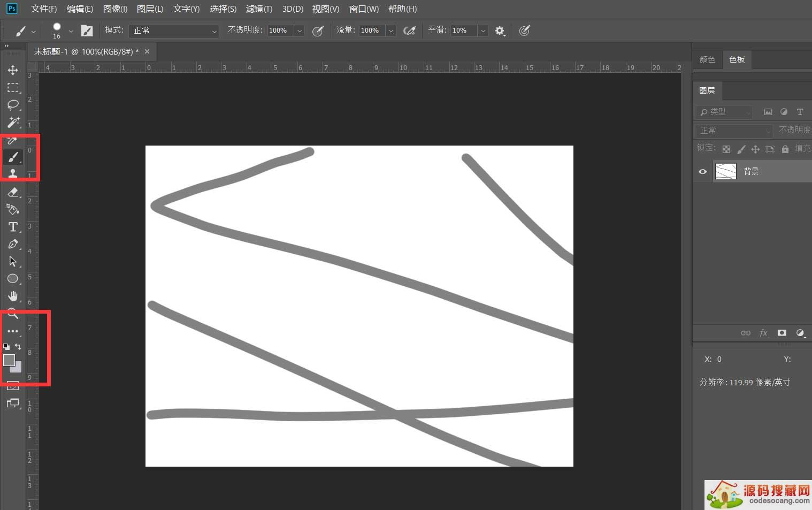Viewport: 812px width, 510px height.
Task: Open the 窗口(W) menu
Action: [x=364, y=9]
